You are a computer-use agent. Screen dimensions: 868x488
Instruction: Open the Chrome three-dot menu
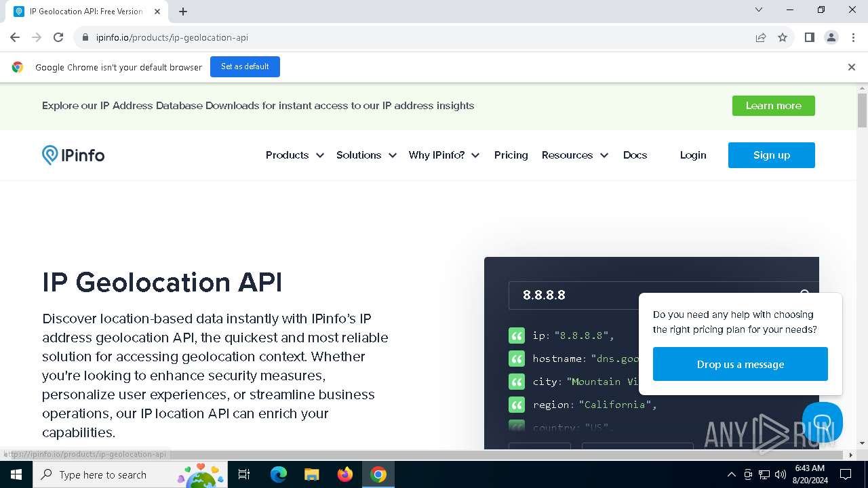pyautogui.click(x=853, y=37)
